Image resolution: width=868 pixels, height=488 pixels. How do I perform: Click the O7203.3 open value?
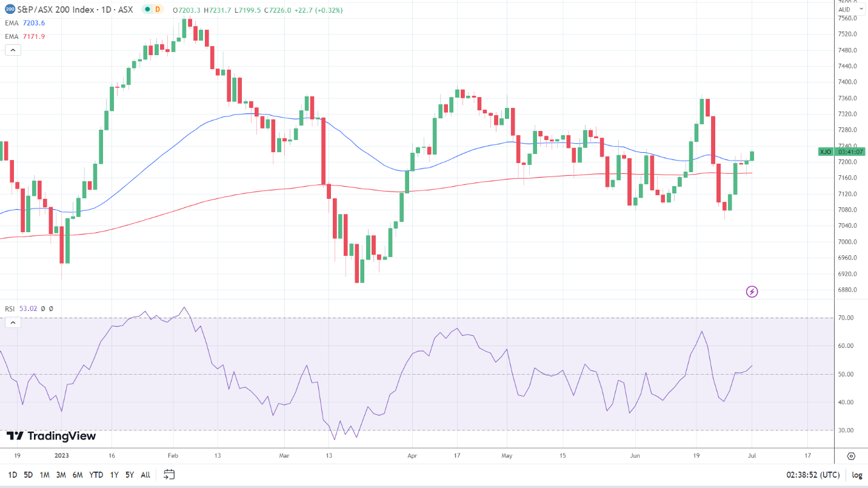point(187,10)
